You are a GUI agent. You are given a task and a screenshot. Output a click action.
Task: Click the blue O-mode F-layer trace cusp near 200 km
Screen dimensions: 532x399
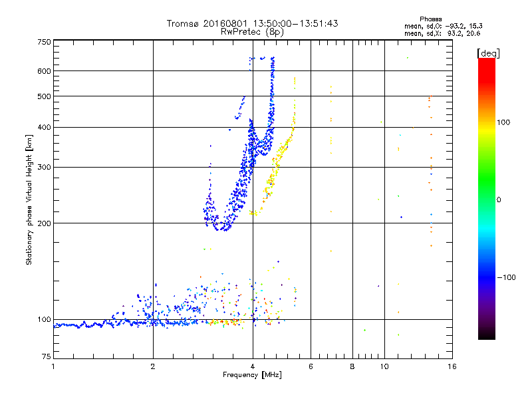click(x=222, y=227)
